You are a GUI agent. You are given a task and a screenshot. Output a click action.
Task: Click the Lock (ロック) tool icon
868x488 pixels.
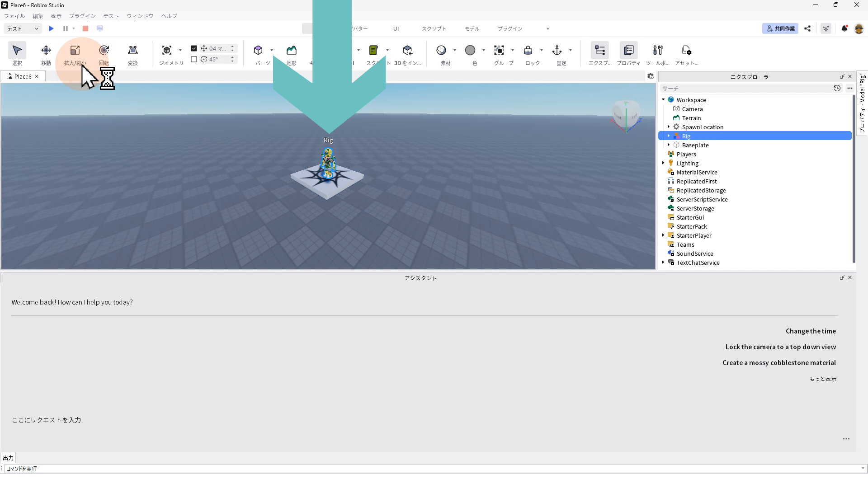(528, 51)
